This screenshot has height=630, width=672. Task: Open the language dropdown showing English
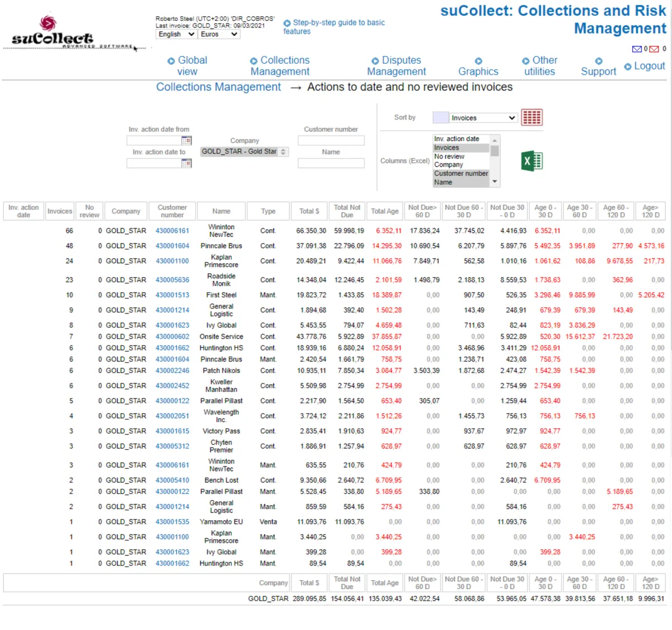pyautogui.click(x=176, y=34)
